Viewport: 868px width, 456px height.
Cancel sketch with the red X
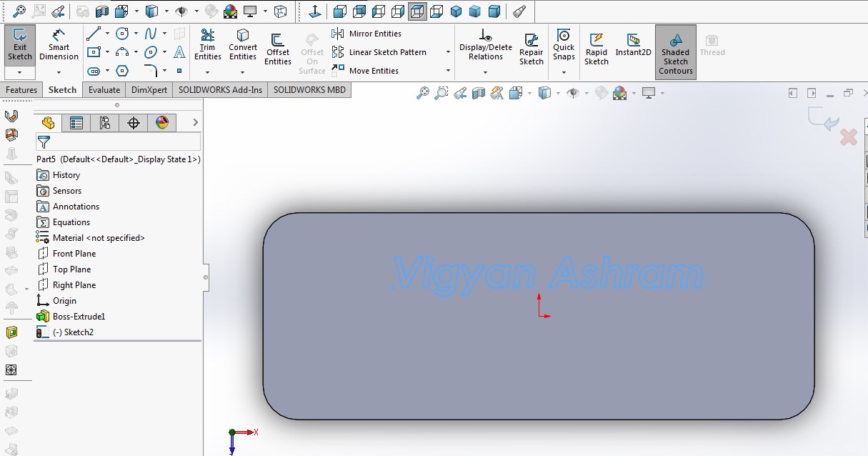pyautogui.click(x=848, y=137)
